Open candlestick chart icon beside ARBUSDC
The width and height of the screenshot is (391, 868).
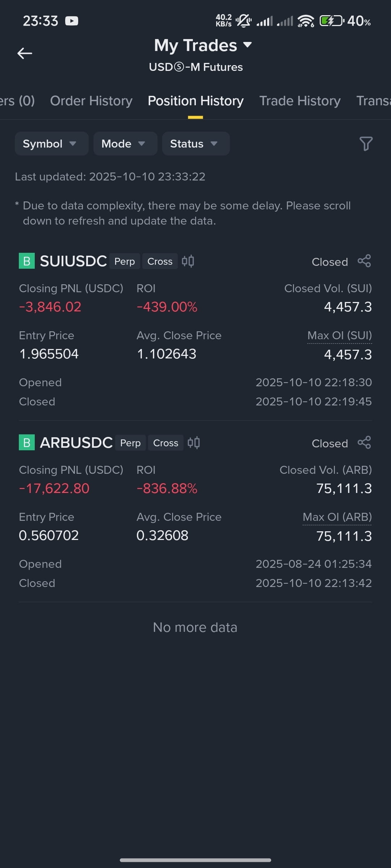[x=194, y=443]
